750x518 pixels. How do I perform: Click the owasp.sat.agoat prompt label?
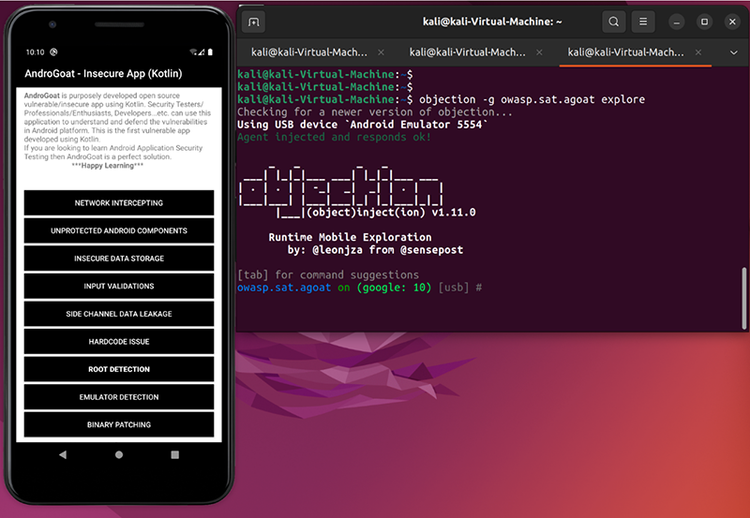click(284, 287)
